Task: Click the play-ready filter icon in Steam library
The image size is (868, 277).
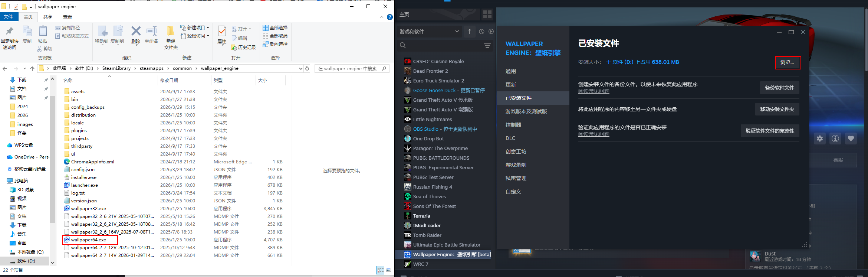Action: coord(491,32)
